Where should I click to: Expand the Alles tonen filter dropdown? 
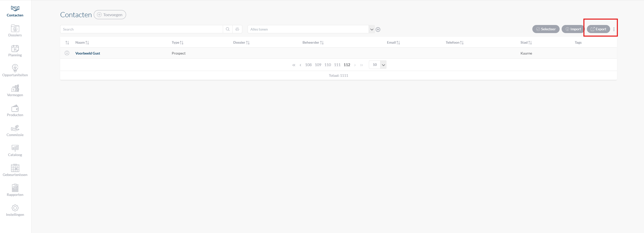[372, 30]
